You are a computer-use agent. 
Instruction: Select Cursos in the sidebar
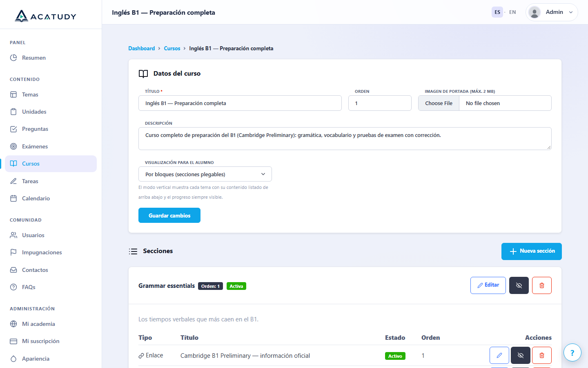coord(51,164)
